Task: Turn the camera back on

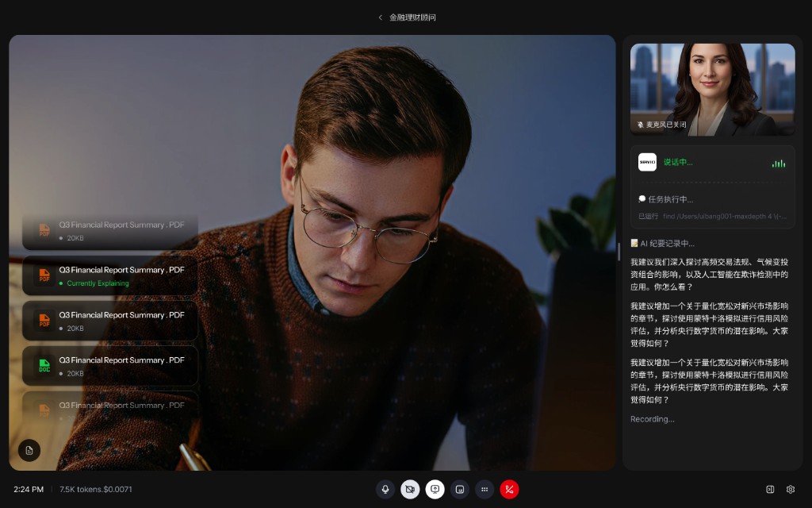Action: [410, 490]
